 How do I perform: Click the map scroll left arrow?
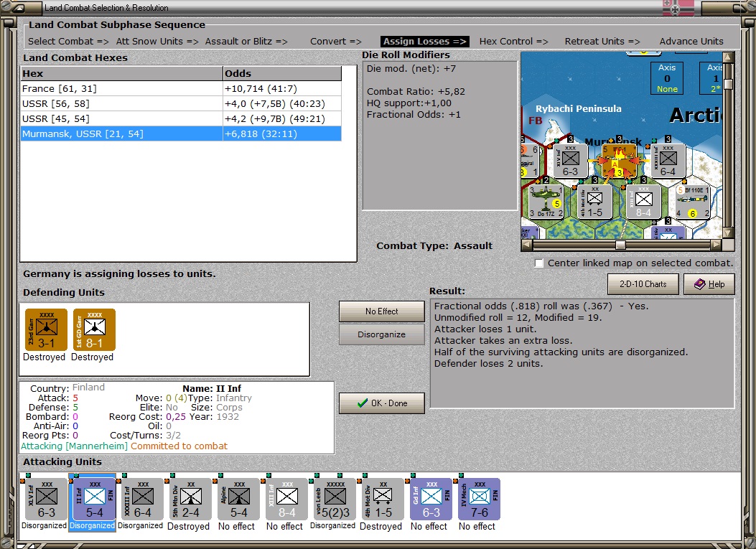click(x=527, y=245)
